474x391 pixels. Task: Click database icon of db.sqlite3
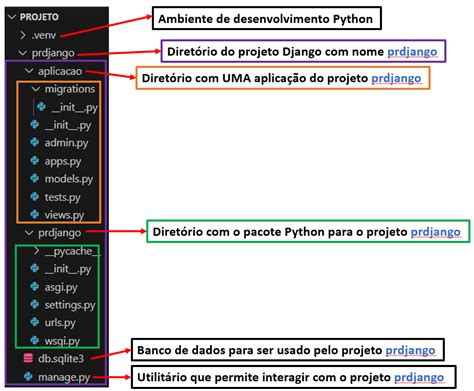pyautogui.click(x=28, y=358)
